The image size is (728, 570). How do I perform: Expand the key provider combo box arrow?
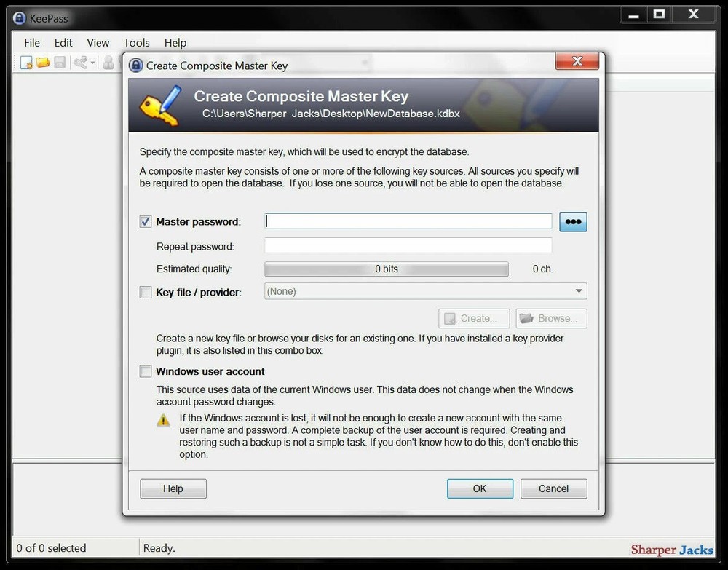point(579,290)
